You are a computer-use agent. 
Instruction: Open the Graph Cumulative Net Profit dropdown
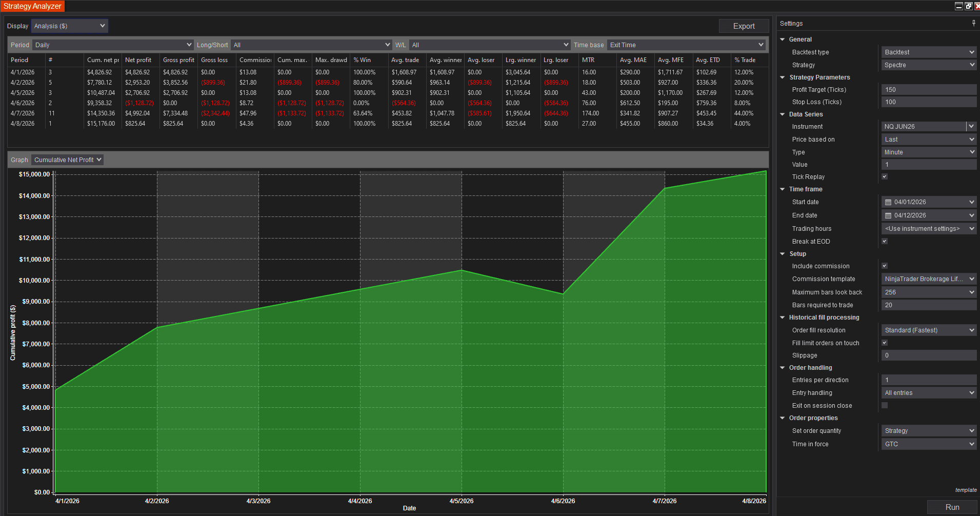67,160
